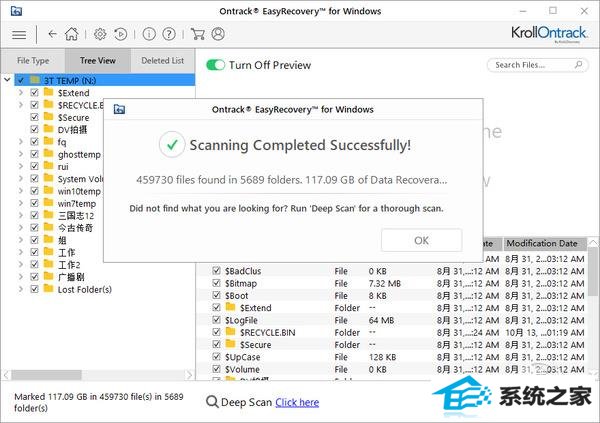Viewport: 600px width, 423px height.
Task: Click the ghosttemp folder icon in tree
Action: coord(49,154)
